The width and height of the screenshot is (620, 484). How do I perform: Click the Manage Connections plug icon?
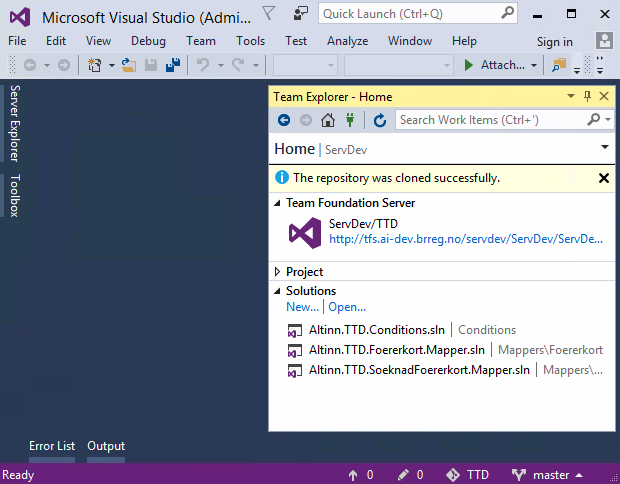349,120
